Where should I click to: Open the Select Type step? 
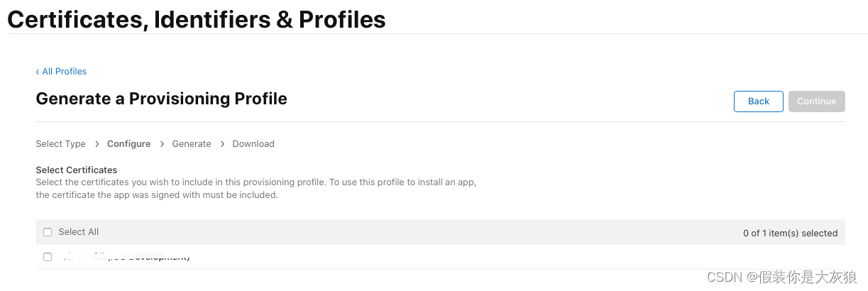(x=60, y=144)
